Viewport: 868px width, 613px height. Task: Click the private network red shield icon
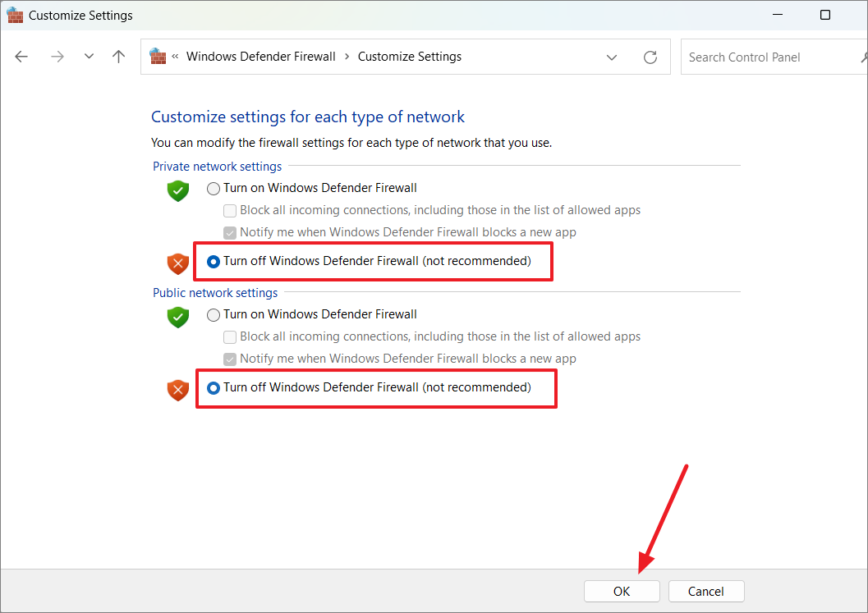click(x=178, y=264)
